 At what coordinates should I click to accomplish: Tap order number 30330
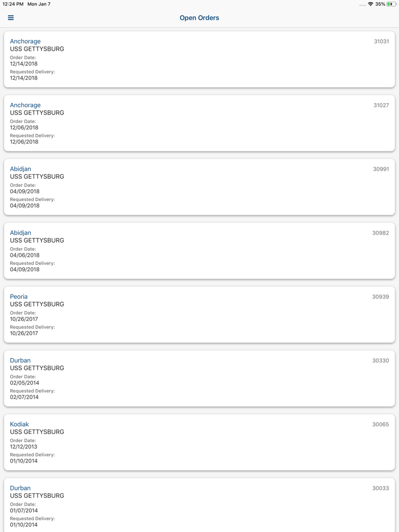pos(381,361)
